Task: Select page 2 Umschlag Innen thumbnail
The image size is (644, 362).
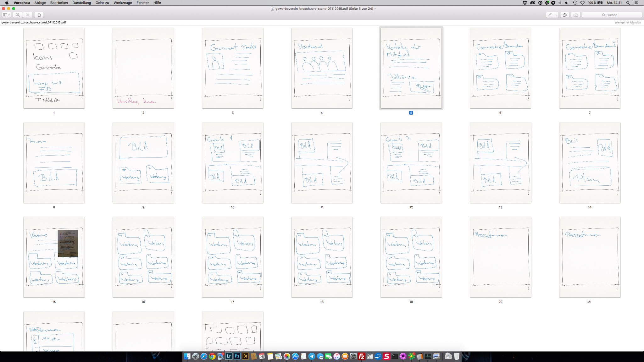Action: click(143, 68)
